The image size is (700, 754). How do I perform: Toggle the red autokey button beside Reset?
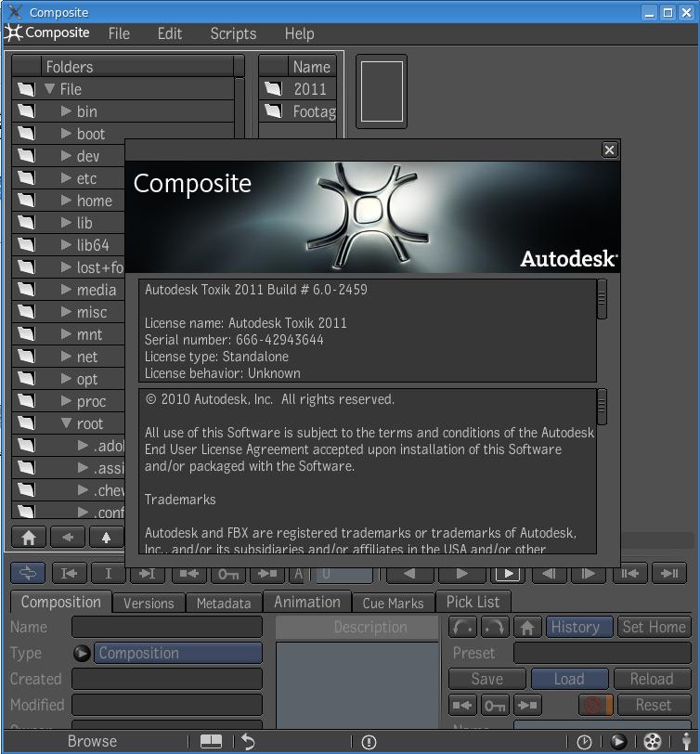(x=595, y=705)
